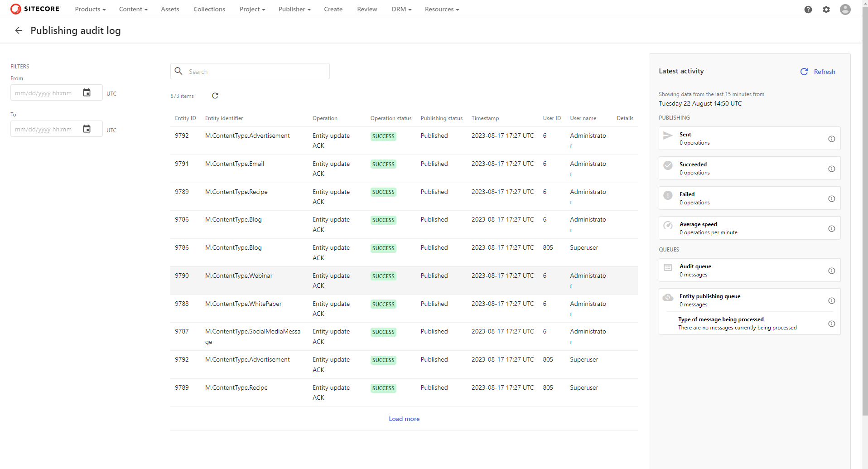Open the Review page
This screenshot has width=868, height=469.
point(367,9)
